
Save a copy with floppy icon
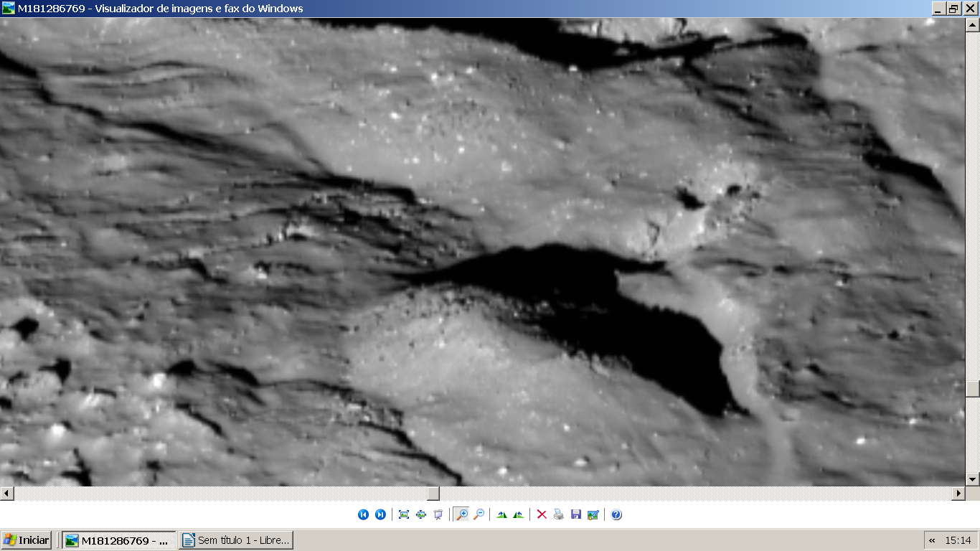pos(576,514)
